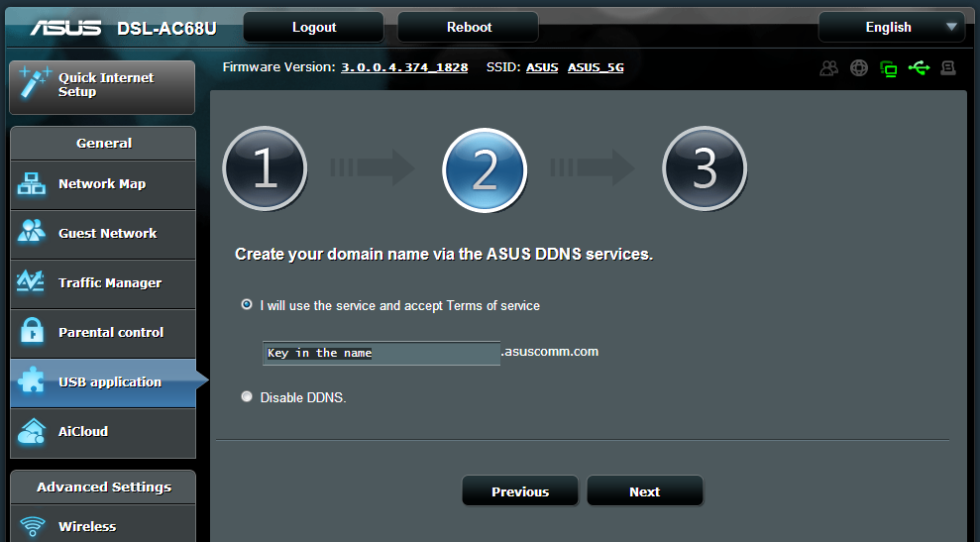Open Traffic Manager menu item

tap(103, 283)
